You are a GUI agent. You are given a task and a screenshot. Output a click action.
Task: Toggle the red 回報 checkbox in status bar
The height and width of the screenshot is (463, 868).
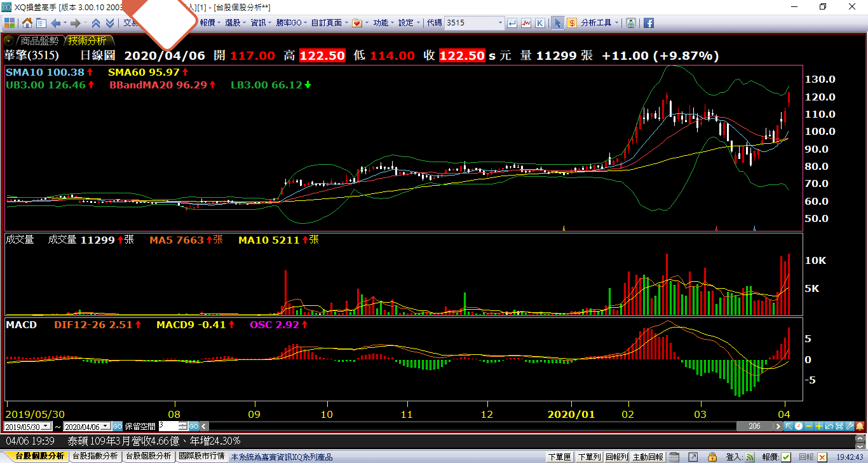(822, 457)
